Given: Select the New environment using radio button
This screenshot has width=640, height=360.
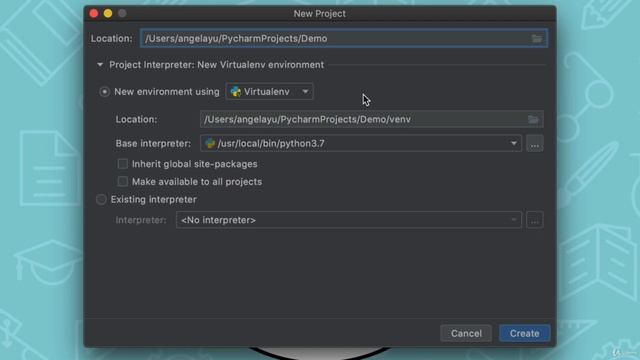Looking at the screenshot, I should [x=104, y=92].
